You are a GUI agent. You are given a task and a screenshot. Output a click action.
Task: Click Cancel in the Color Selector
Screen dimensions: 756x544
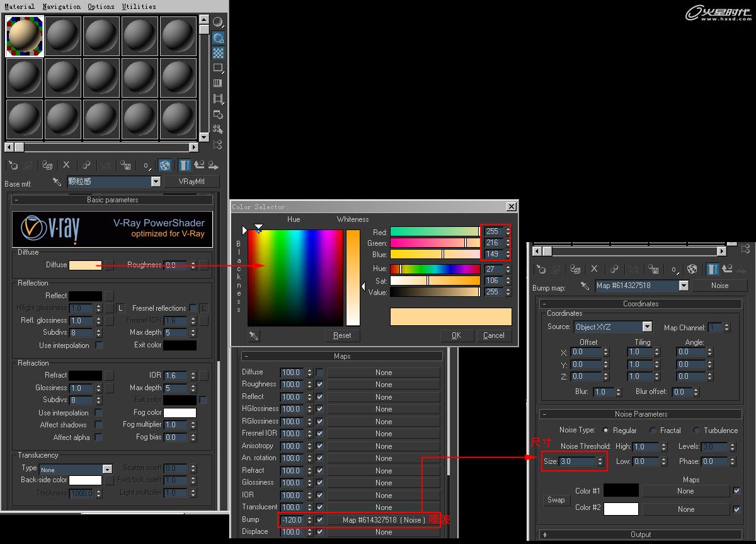coord(494,335)
